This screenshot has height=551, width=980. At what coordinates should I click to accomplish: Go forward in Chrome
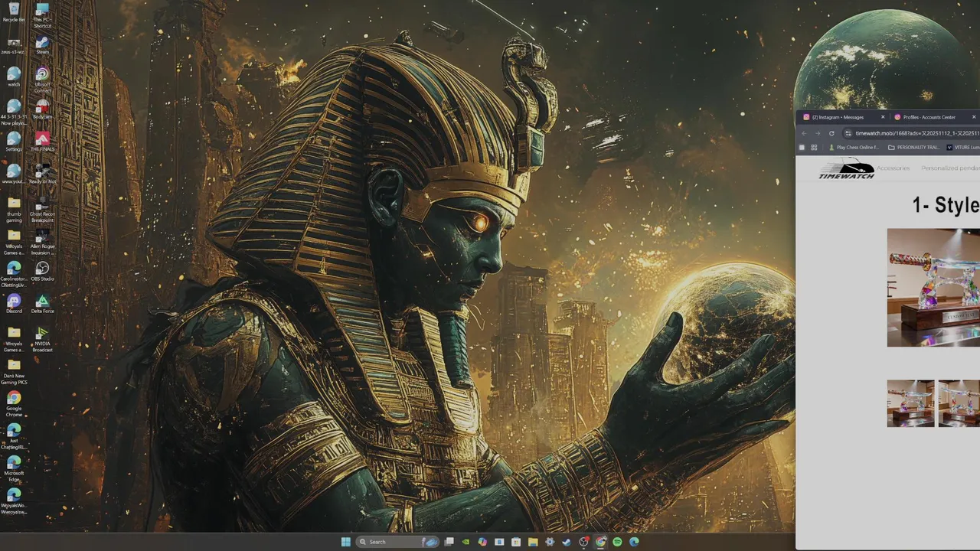818,133
